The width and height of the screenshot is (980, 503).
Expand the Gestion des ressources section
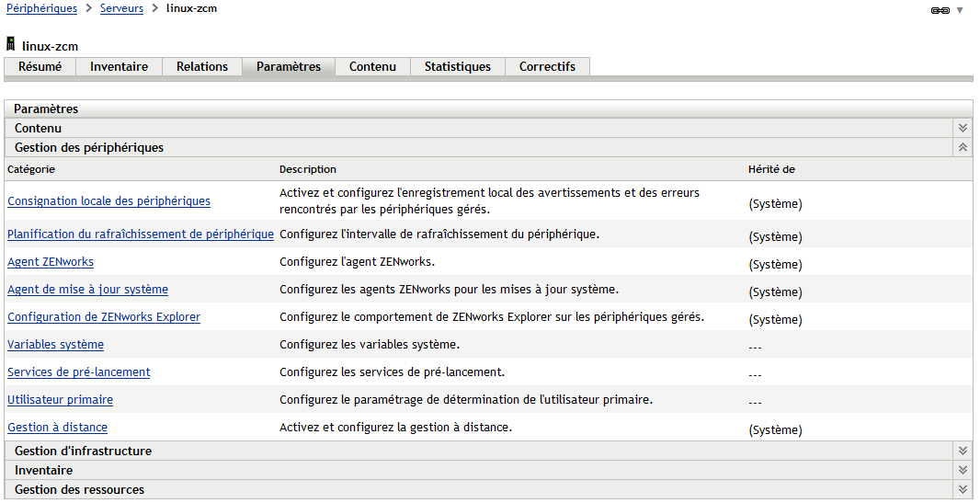point(963,490)
